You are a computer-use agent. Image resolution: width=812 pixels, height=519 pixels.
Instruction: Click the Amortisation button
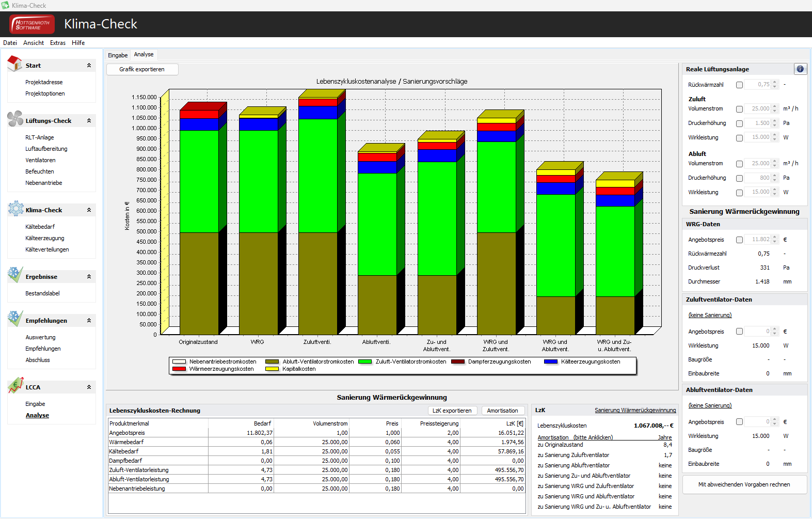point(502,411)
